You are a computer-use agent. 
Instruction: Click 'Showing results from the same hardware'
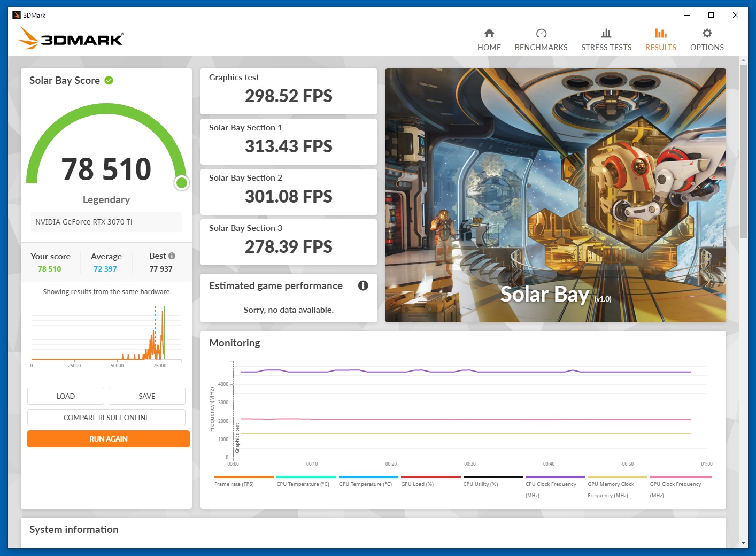click(x=106, y=291)
